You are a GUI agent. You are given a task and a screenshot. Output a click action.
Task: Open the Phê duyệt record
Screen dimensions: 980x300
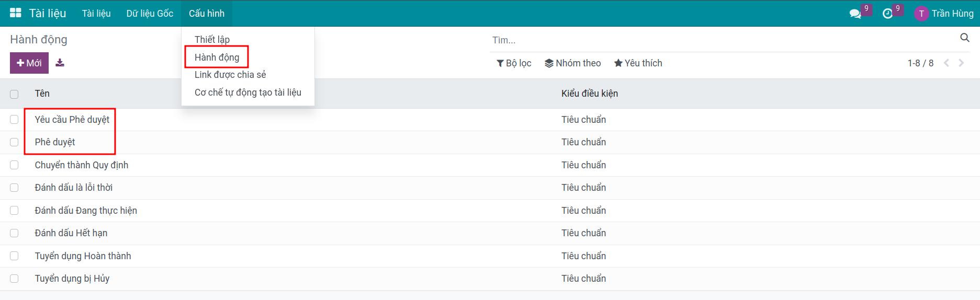(x=55, y=142)
